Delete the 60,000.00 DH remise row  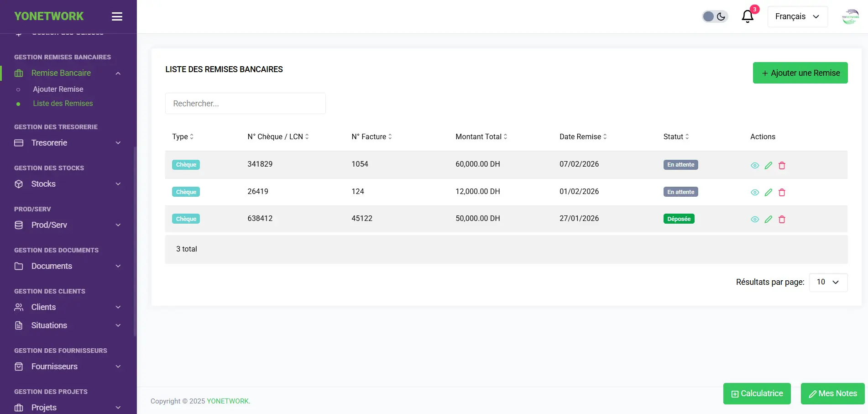pos(782,165)
